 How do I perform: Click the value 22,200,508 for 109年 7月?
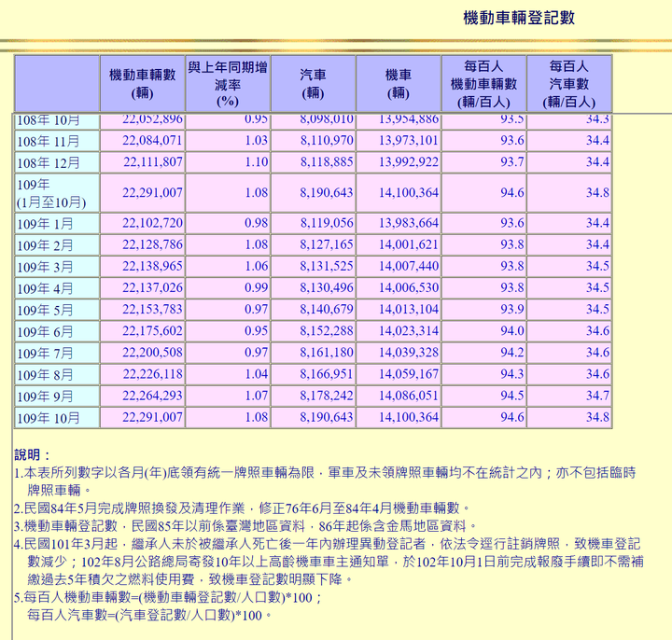pyautogui.click(x=152, y=353)
